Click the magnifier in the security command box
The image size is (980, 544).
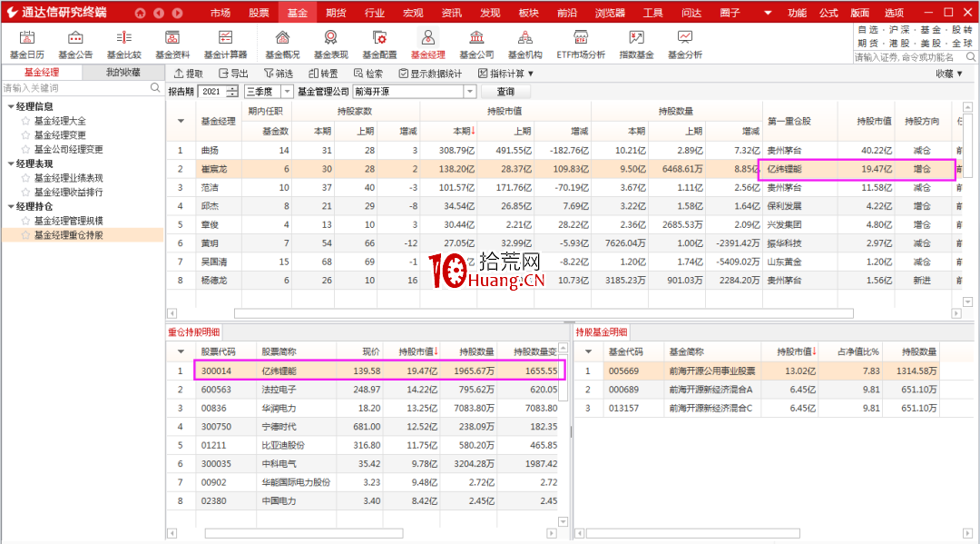pyautogui.click(x=971, y=57)
